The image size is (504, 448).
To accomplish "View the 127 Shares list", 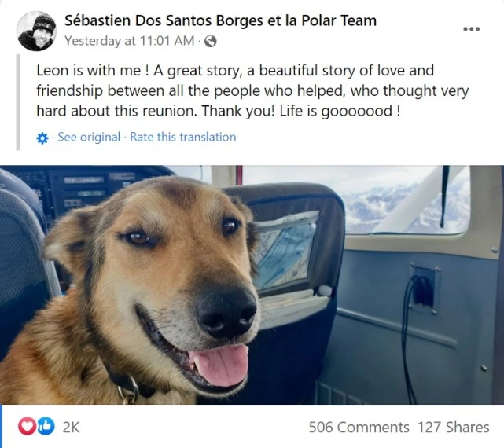I will [453, 428].
